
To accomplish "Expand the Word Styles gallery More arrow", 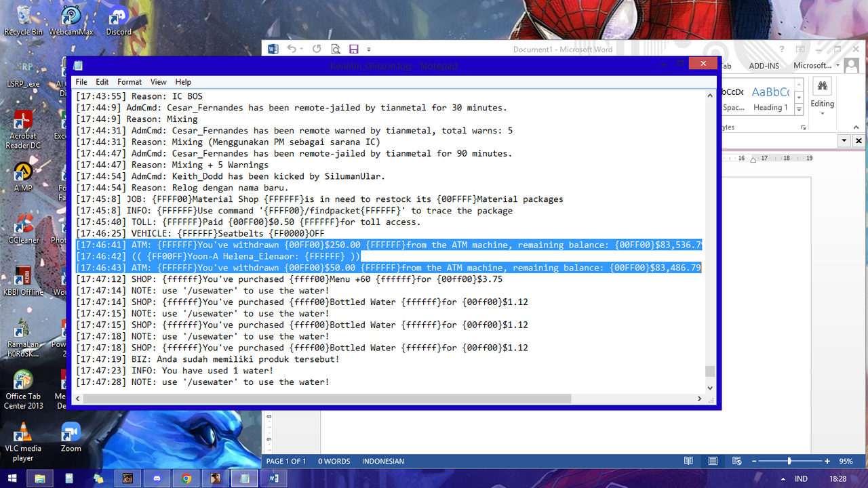I will (x=799, y=109).
